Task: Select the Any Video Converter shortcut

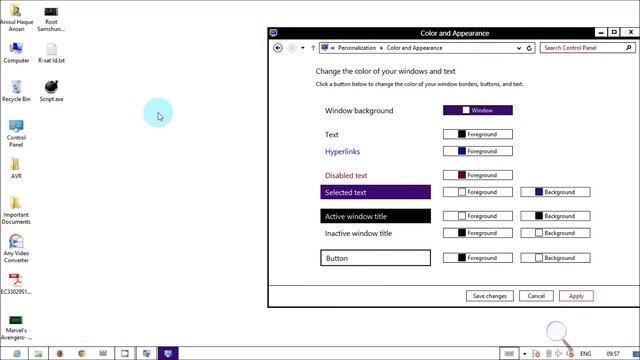Action: (16, 249)
